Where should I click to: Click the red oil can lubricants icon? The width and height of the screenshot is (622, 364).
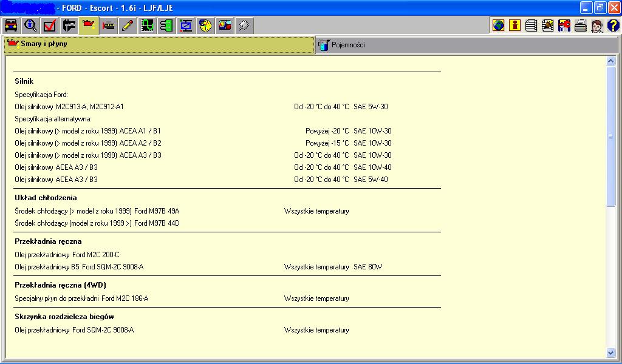pyautogui.click(x=89, y=25)
